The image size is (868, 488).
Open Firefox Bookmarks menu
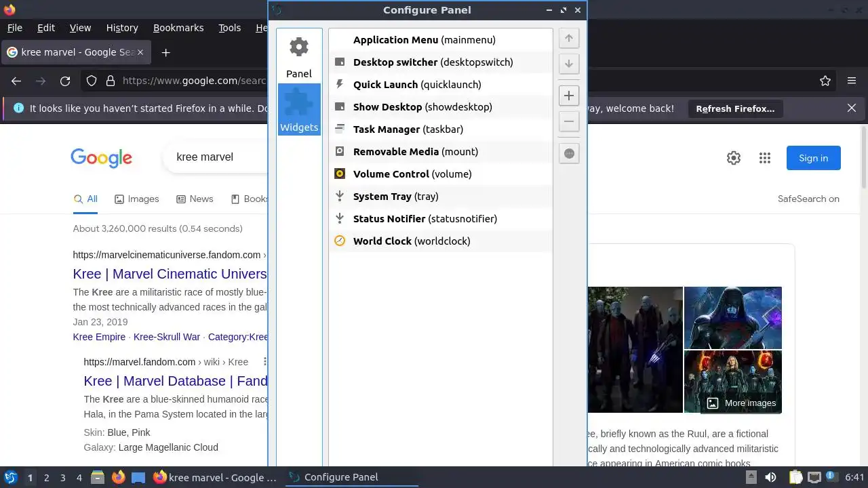click(x=178, y=28)
